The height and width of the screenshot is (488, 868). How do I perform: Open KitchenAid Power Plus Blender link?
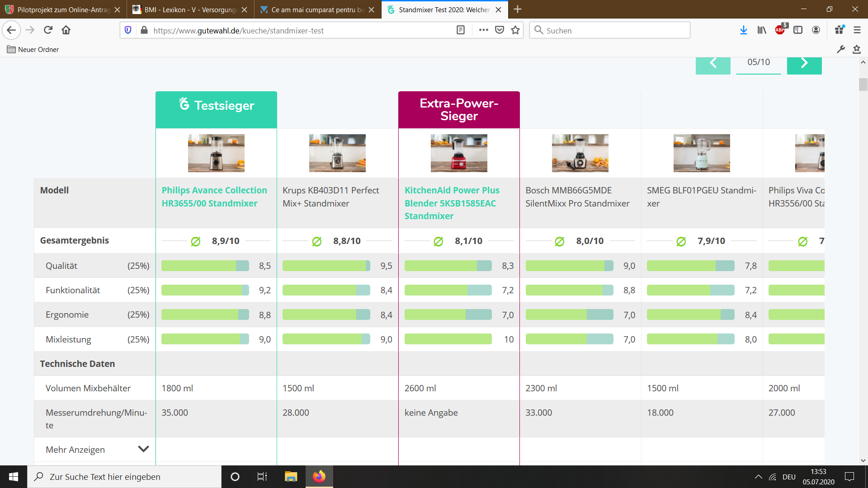pyautogui.click(x=452, y=203)
